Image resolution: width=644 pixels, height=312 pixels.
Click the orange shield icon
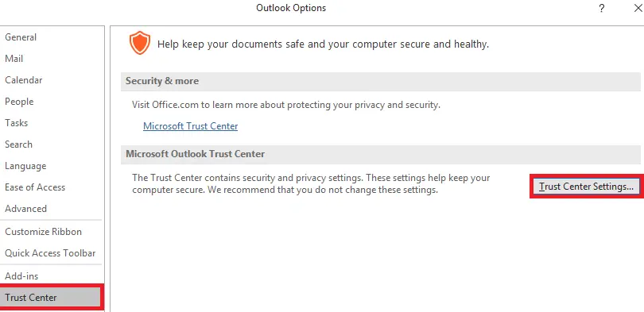pyautogui.click(x=140, y=43)
